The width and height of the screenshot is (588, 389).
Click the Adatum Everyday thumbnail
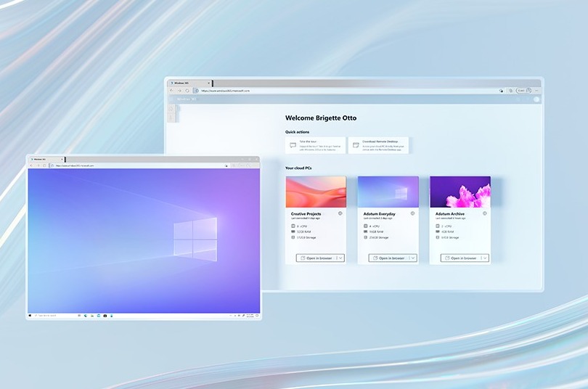tap(388, 192)
